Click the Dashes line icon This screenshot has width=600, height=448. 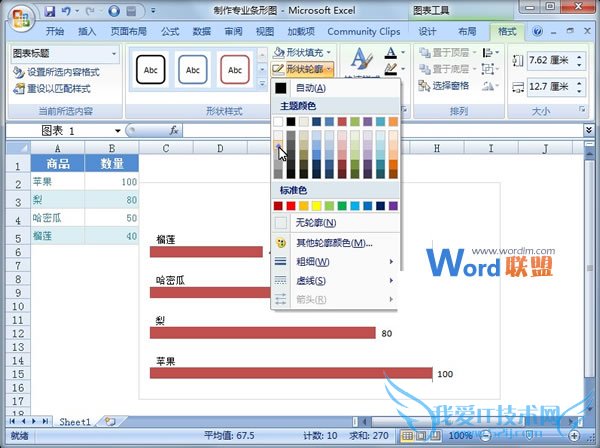pos(280,280)
